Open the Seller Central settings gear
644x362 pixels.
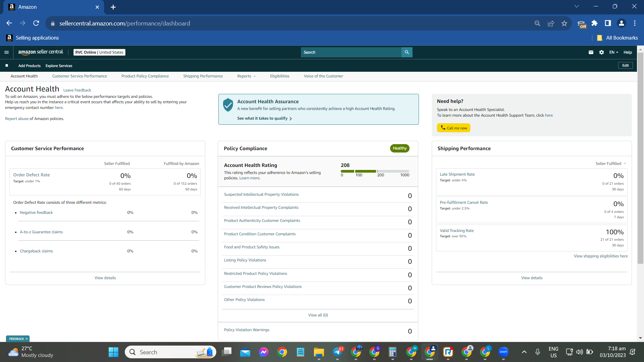tap(601, 52)
